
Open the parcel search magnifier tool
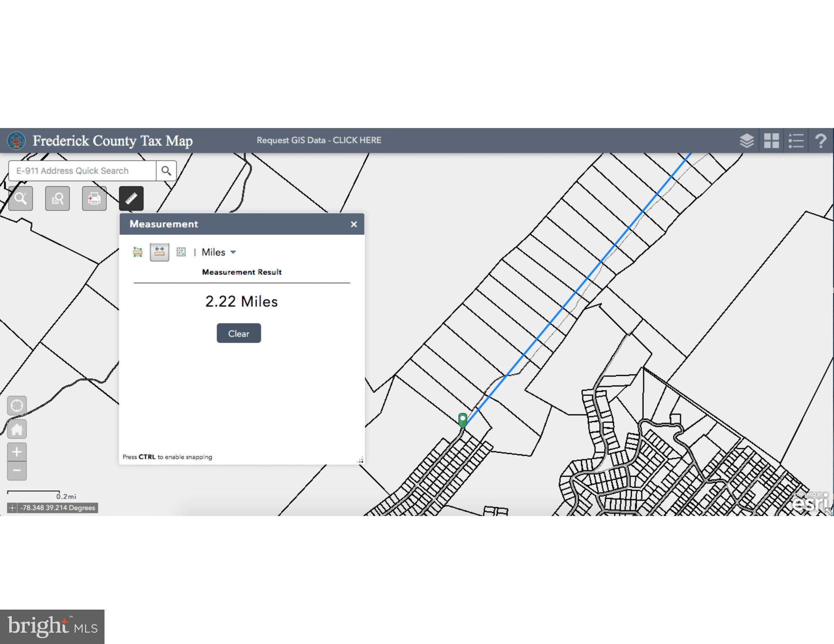[x=21, y=198]
